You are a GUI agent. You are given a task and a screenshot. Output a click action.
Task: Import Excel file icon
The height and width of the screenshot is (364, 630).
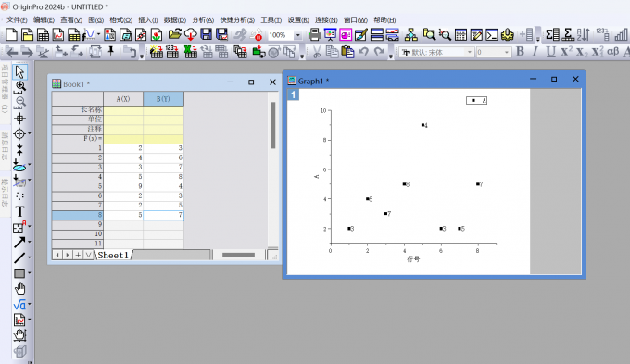coord(191,52)
